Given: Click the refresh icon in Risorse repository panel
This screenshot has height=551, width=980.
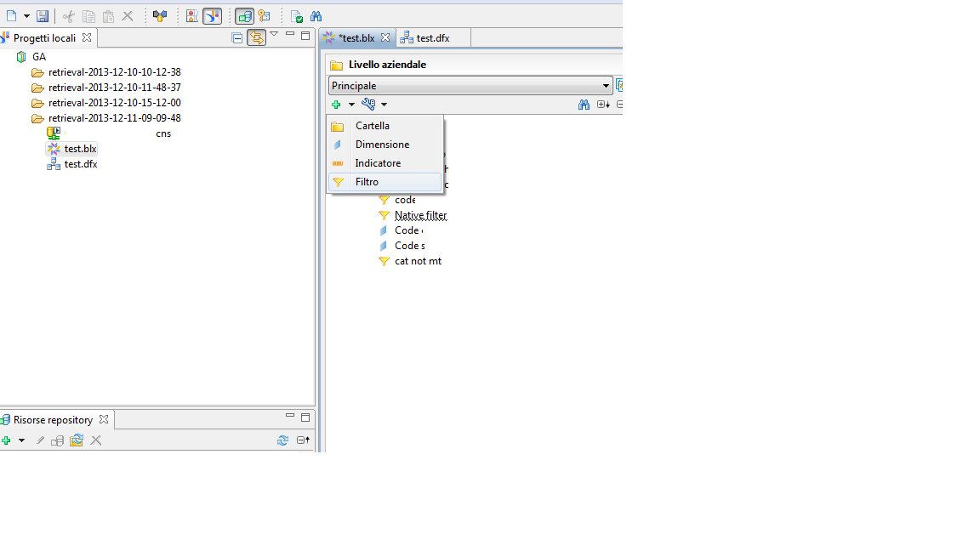Looking at the screenshot, I should [283, 440].
